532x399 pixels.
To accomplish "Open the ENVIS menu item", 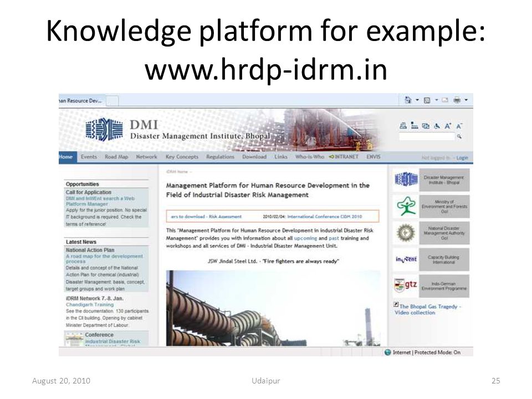I will [x=373, y=157].
